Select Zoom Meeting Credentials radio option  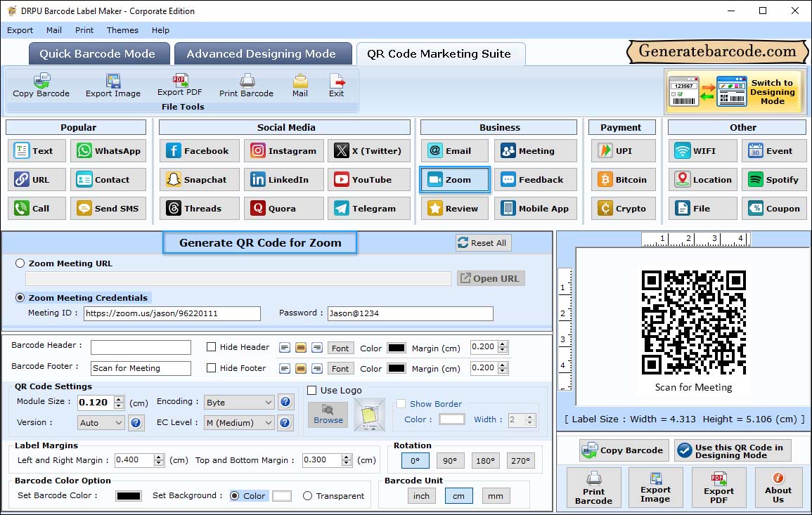20,298
